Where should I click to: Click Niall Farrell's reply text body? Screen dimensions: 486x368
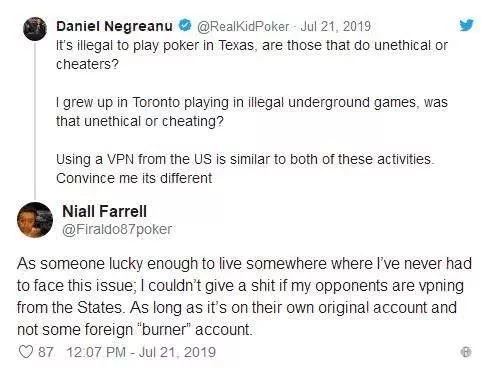244,297
